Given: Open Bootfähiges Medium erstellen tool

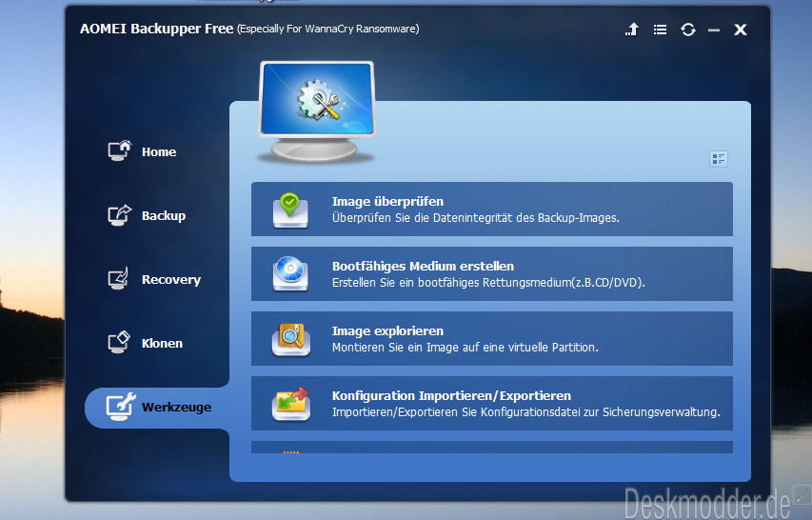Looking at the screenshot, I should tap(492, 273).
